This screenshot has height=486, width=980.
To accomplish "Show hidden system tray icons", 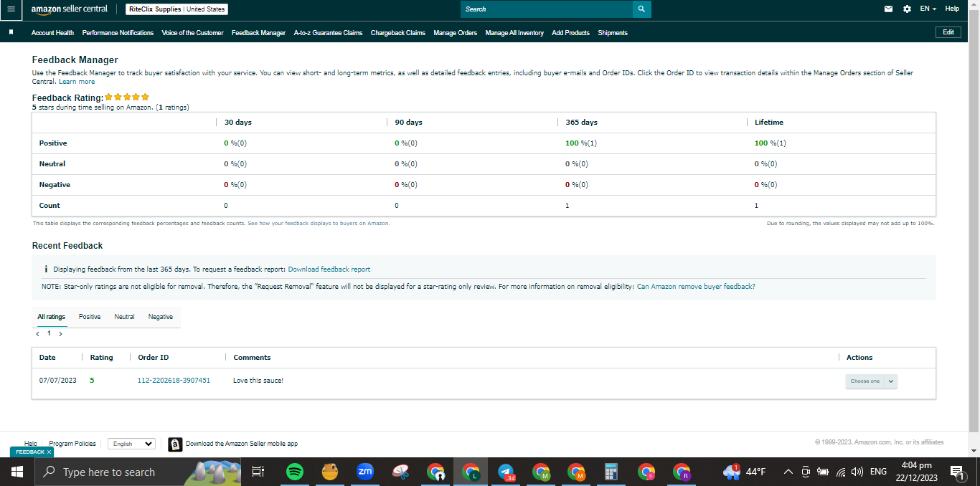I will [x=788, y=472].
